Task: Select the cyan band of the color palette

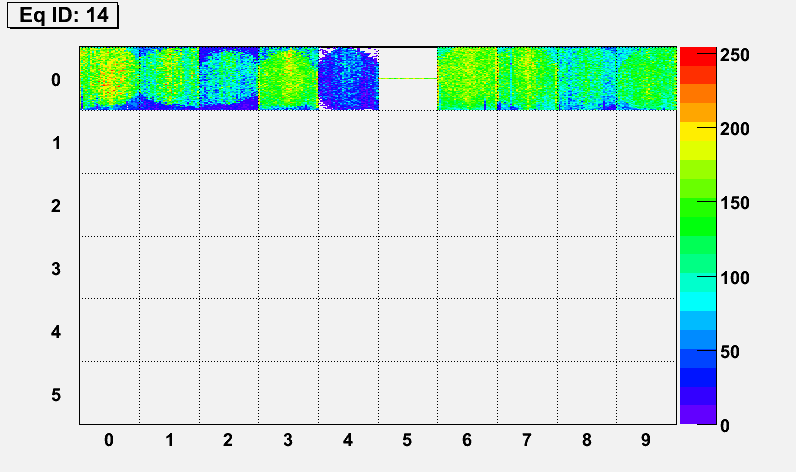Action: (698, 301)
